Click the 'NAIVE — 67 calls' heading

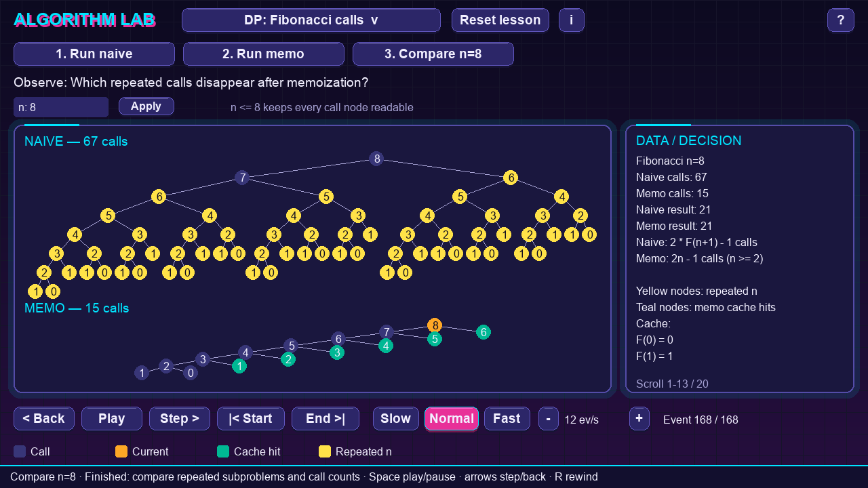click(76, 142)
